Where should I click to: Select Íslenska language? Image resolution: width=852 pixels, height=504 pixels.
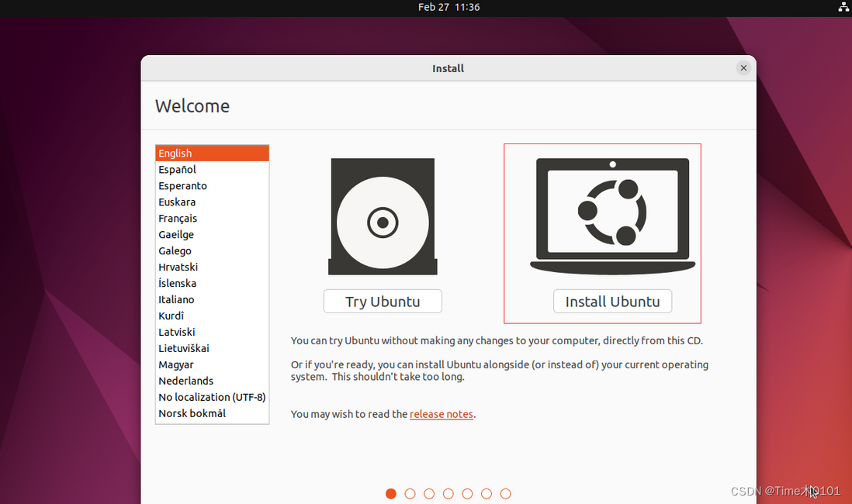212,284
